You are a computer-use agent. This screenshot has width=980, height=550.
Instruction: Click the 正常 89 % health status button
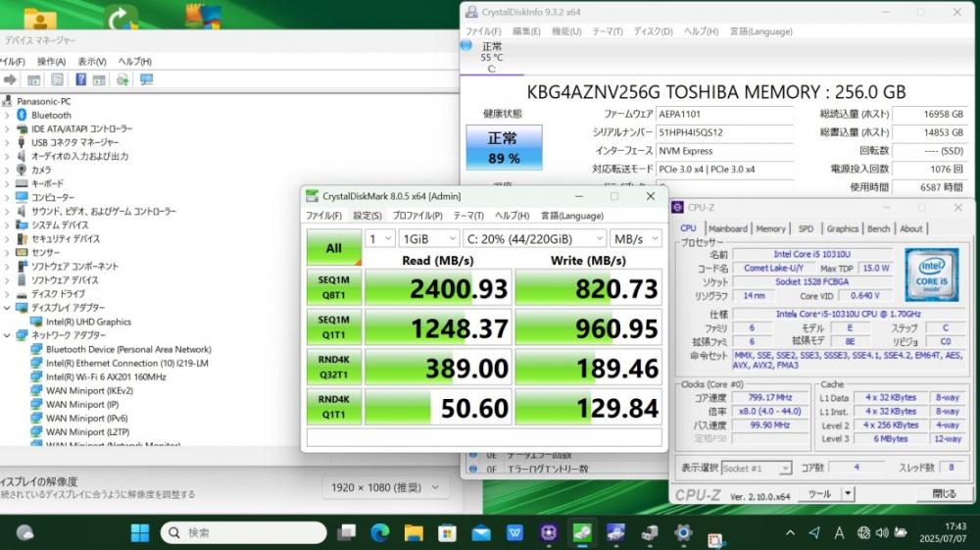504,147
